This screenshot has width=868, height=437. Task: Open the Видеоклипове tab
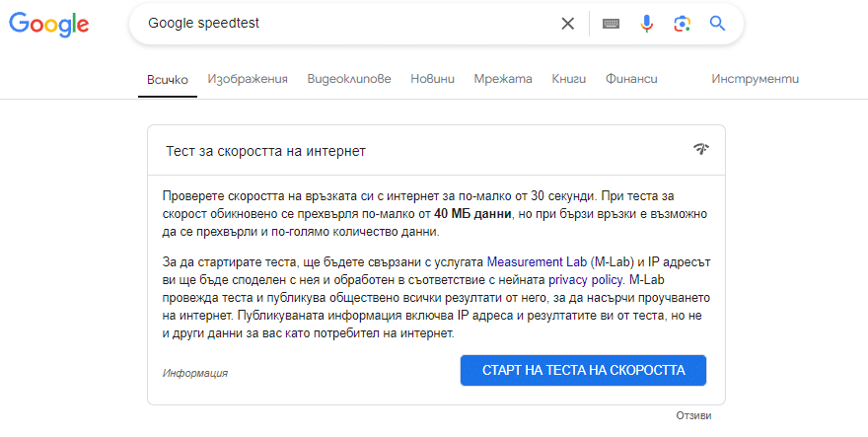349,79
